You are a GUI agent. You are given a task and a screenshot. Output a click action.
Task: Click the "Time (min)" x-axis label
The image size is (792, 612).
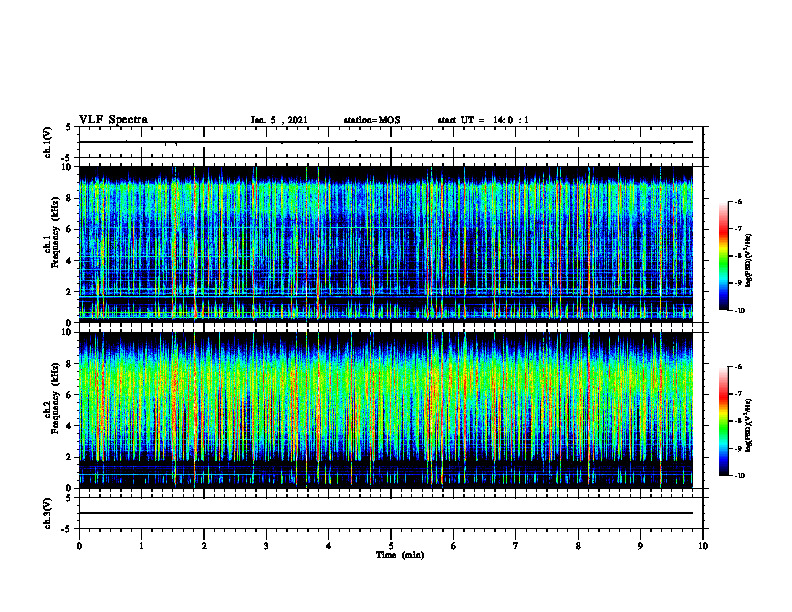click(400, 555)
